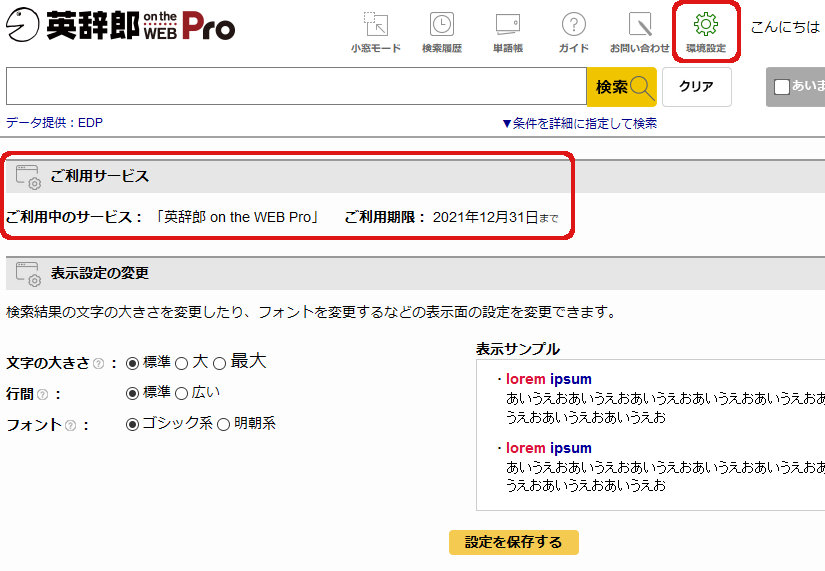Open the 単語帳 vocabulary book
This screenshot has height=571, width=825.
click(x=508, y=33)
